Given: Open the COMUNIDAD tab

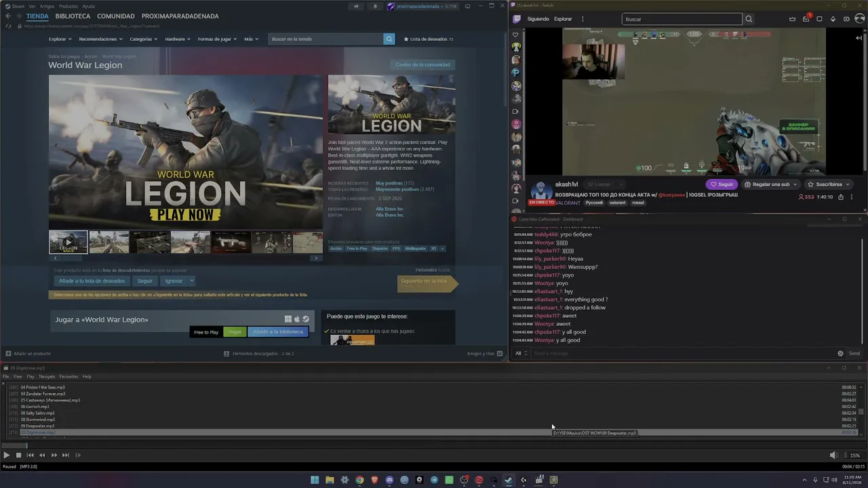Looking at the screenshot, I should 115,16.
